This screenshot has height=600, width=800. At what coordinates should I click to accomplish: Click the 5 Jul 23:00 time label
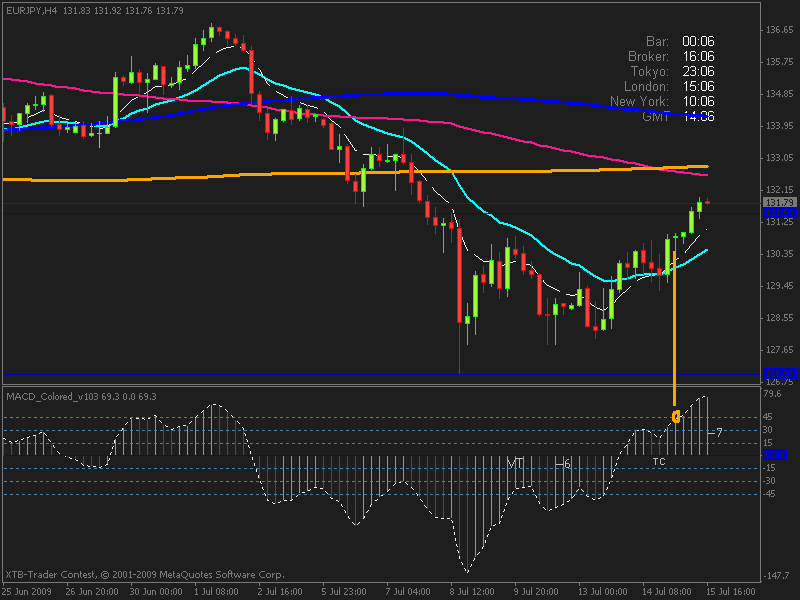click(344, 592)
